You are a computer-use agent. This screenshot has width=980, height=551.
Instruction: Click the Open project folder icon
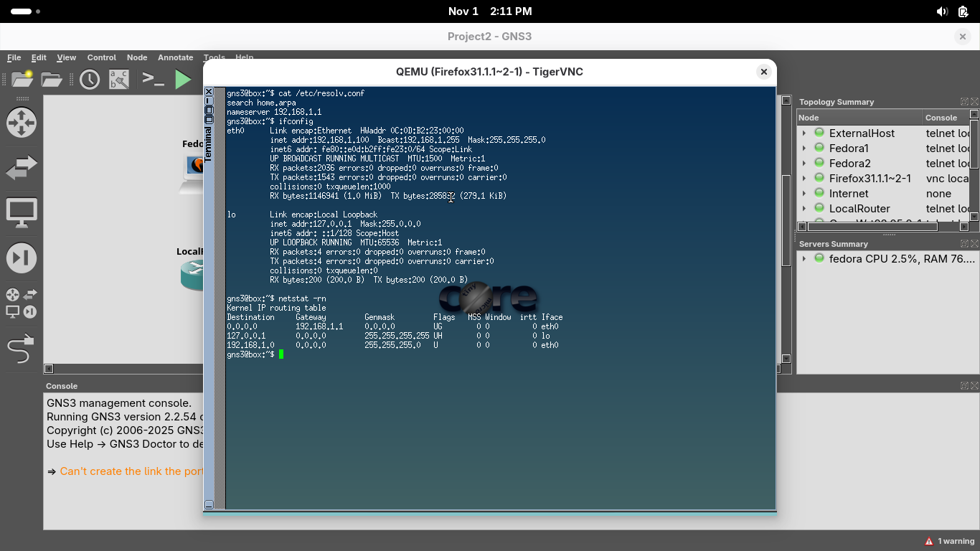(52, 79)
